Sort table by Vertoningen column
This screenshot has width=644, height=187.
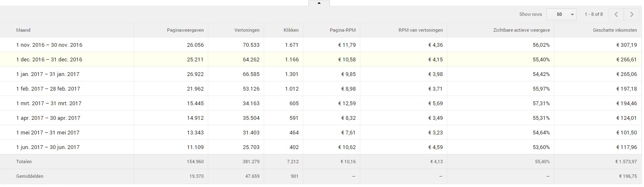(x=247, y=30)
